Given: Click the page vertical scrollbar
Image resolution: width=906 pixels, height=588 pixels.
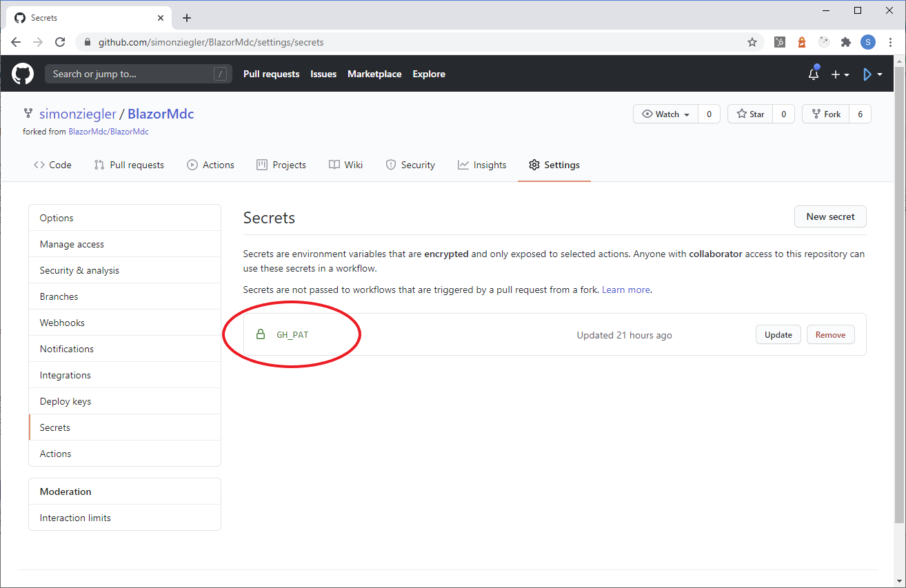Looking at the screenshot, I should [899, 294].
